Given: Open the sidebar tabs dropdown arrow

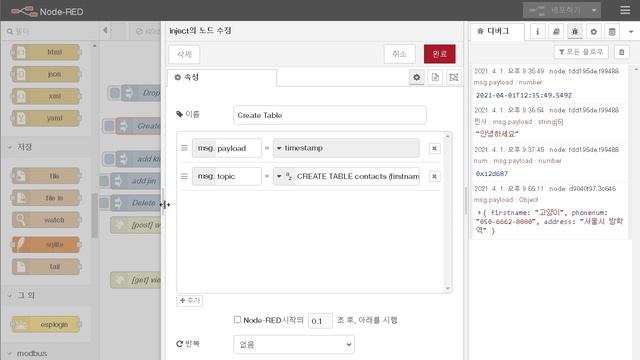Looking at the screenshot, I should tap(631, 31).
